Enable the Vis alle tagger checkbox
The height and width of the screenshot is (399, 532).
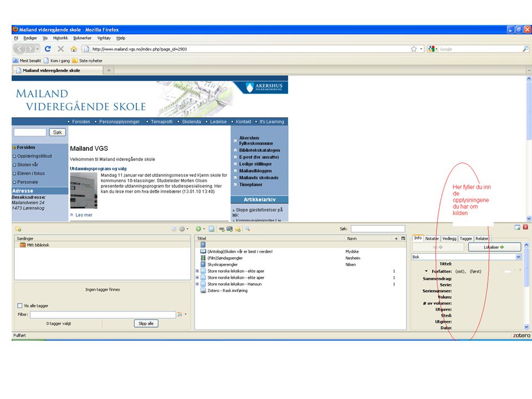click(x=20, y=306)
